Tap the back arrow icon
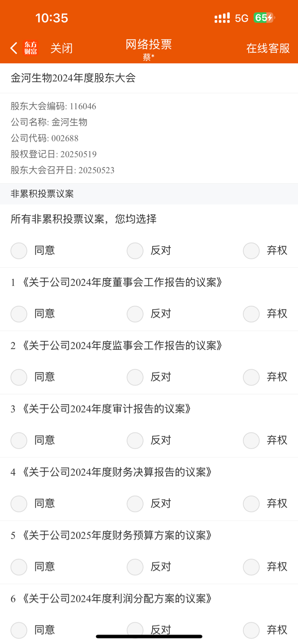The height and width of the screenshot is (644, 298). 14,48
